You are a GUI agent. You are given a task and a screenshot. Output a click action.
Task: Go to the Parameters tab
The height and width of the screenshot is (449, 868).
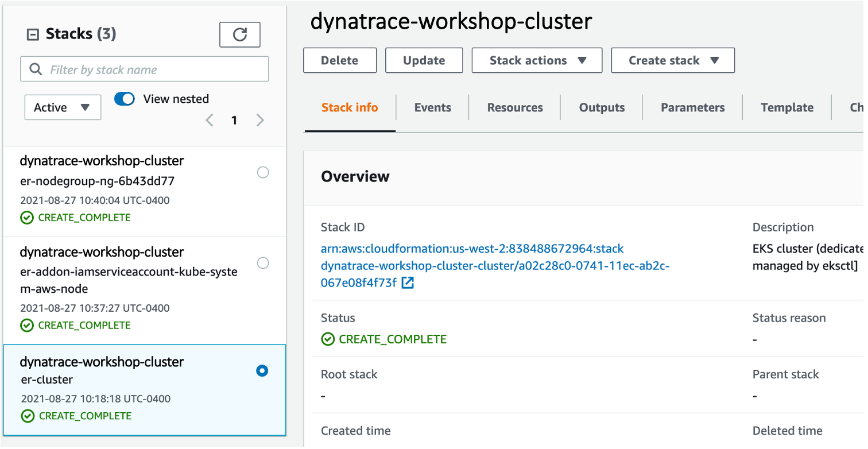point(693,107)
